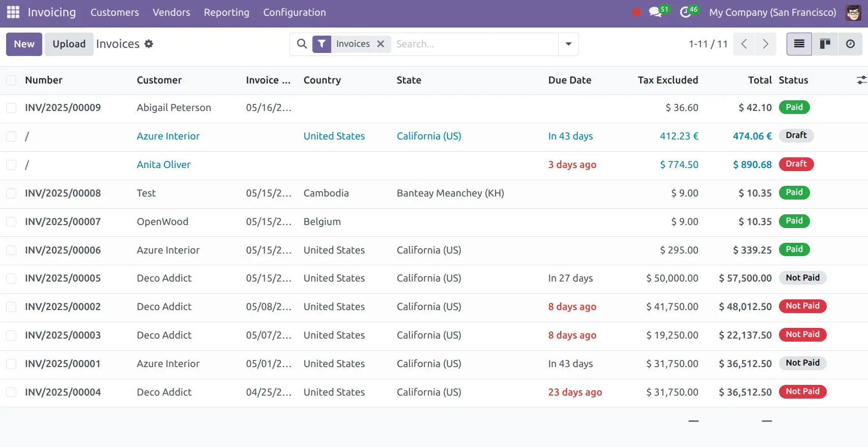Screen dimensions: 868x447
Task: Sort by the Status column header
Action: (793, 80)
